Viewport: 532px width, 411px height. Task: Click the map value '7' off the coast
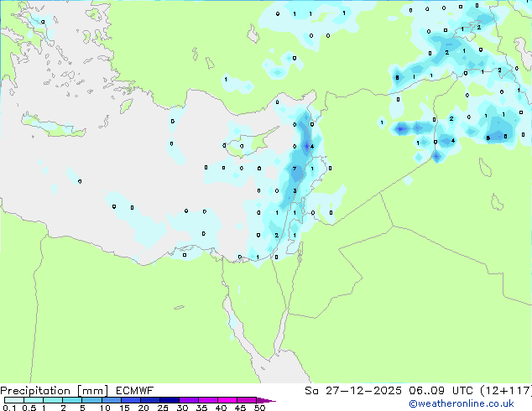click(295, 169)
